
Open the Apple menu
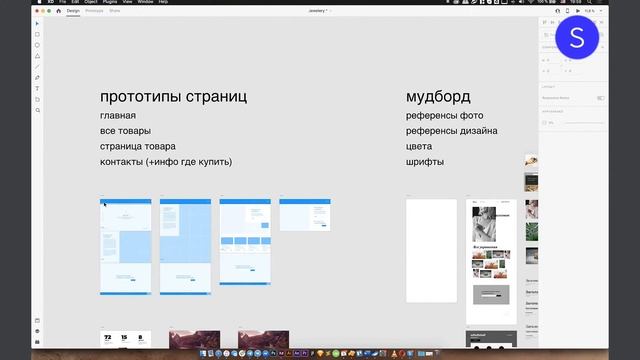pyautogui.click(x=40, y=2)
